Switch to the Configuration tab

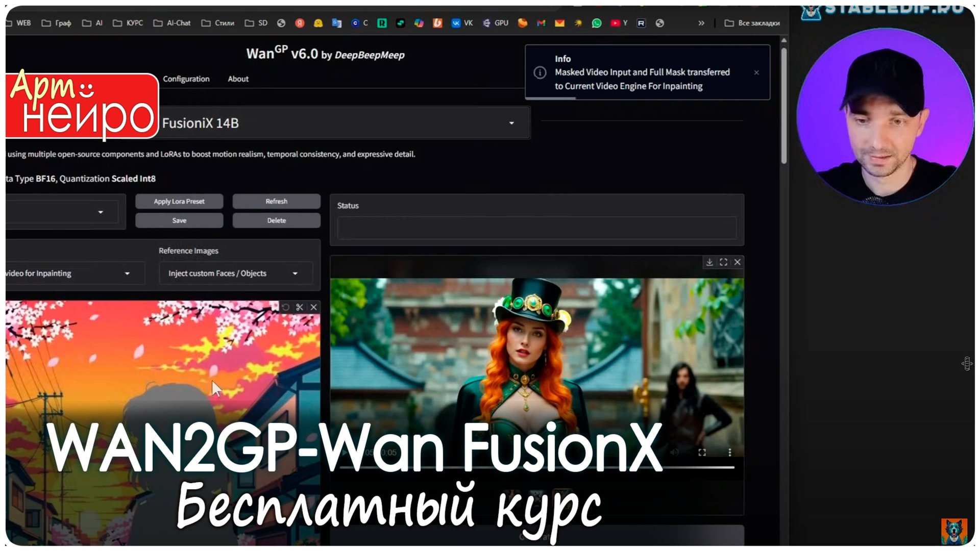186,79
